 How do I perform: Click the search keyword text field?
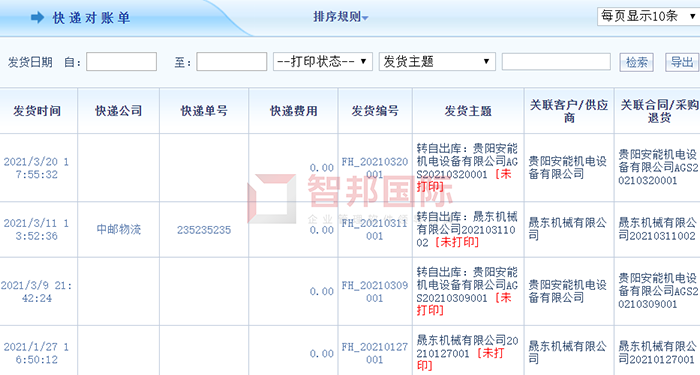tap(556, 62)
